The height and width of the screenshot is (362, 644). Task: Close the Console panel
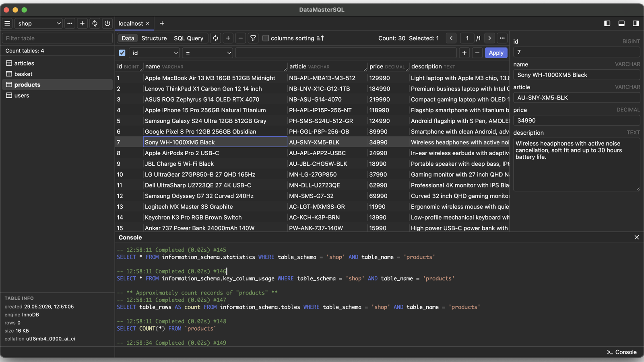[636, 237]
